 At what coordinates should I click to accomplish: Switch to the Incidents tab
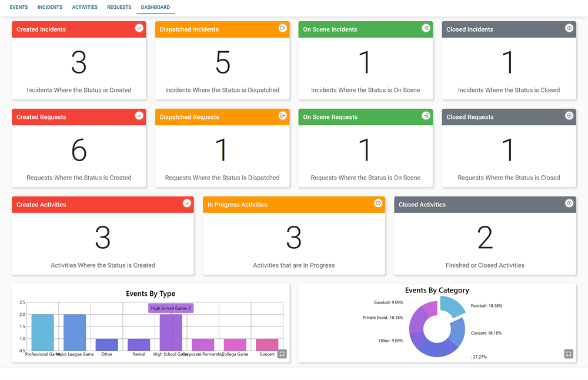tap(50, 8)
